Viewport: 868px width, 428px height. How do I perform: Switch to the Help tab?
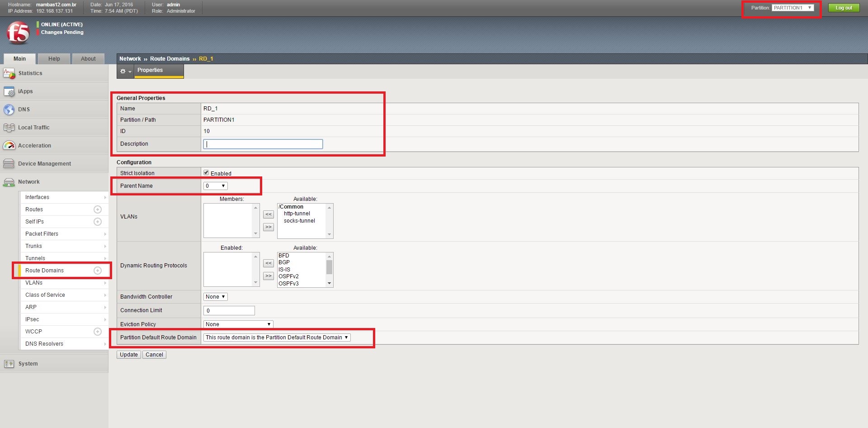click(x=54, y=59)
